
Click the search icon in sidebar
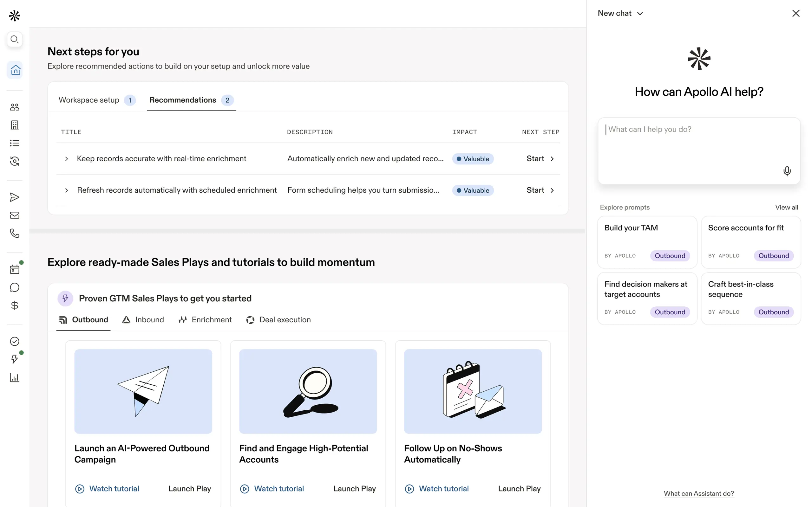14,40
